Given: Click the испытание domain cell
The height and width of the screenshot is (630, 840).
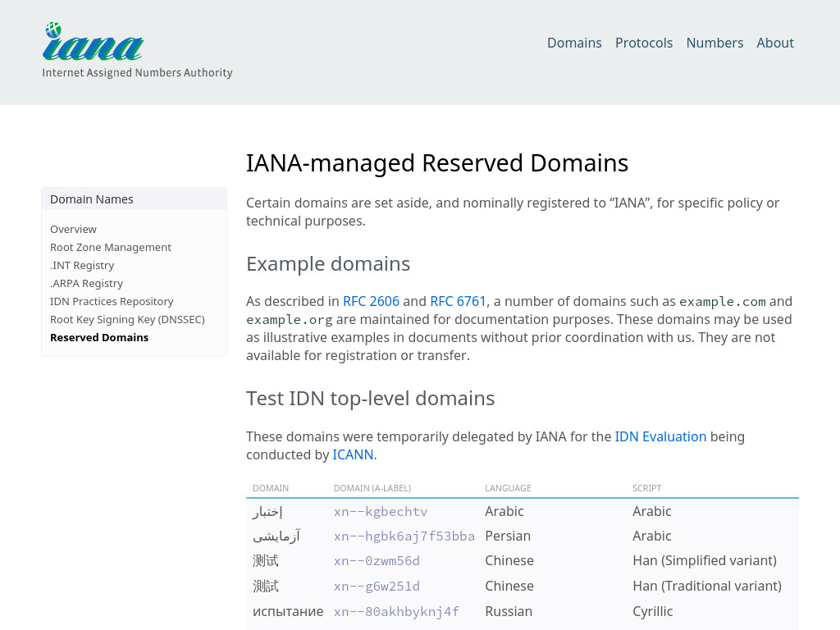Looking at the screenshot, I should pos(288,611).
